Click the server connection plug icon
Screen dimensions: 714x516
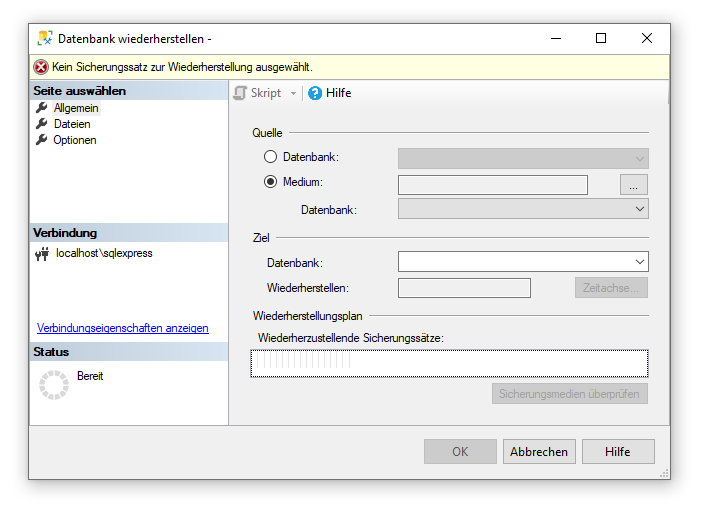(42, 254)
